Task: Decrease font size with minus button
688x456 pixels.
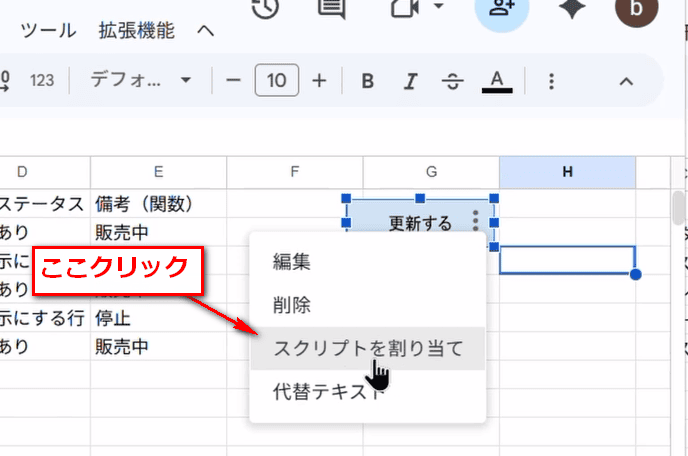Action: click(x=234, y=81)
